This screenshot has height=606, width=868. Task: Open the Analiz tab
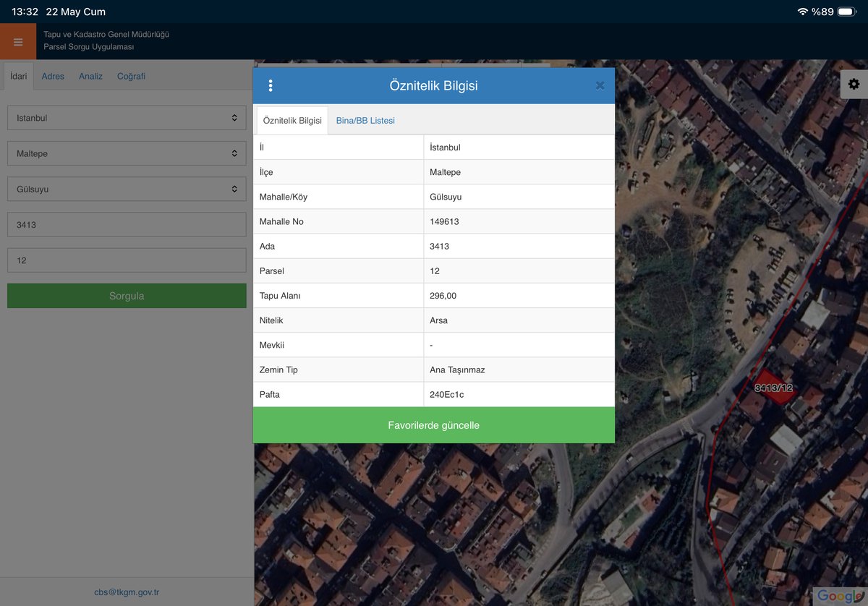[90, 76]
